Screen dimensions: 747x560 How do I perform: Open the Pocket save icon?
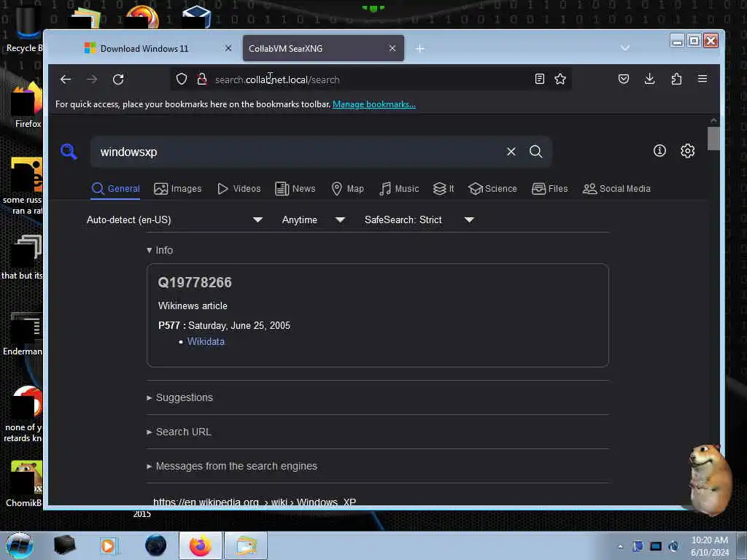[624, 79]
